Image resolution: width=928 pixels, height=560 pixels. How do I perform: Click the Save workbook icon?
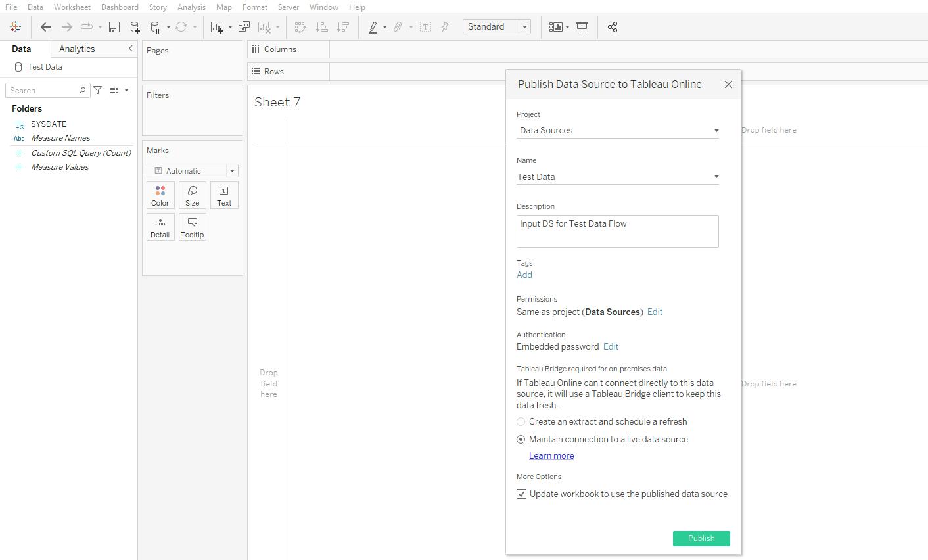click(114, 26)
